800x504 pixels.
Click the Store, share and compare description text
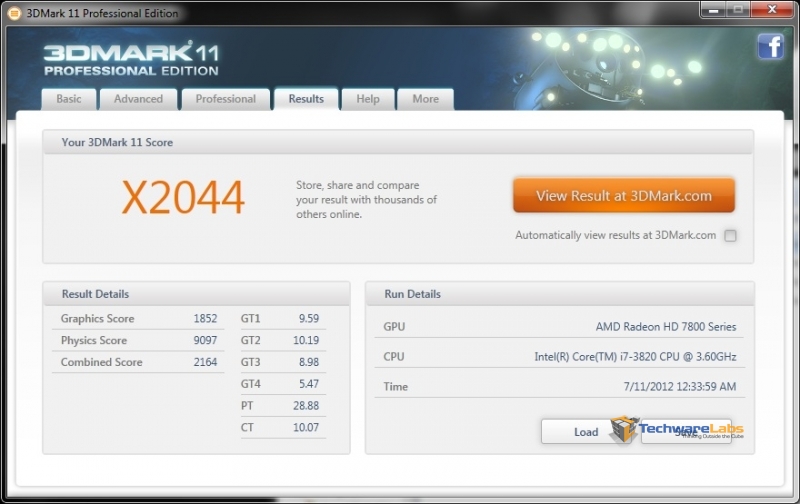(366, 199)
